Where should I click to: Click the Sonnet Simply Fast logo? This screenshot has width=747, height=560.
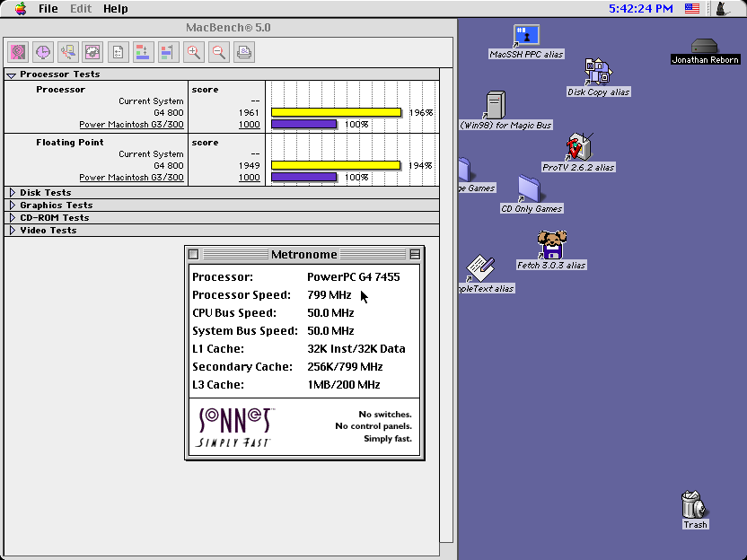click(235, 427)
